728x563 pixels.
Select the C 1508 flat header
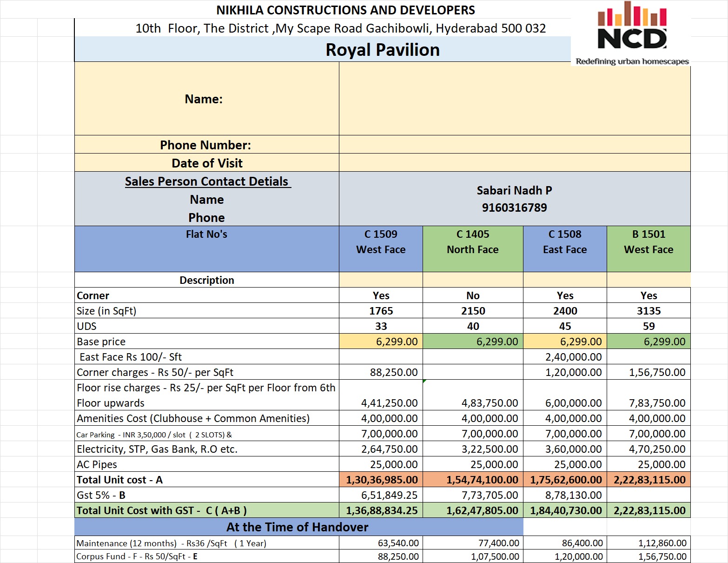pyautogui.click(x=565, y=249)
